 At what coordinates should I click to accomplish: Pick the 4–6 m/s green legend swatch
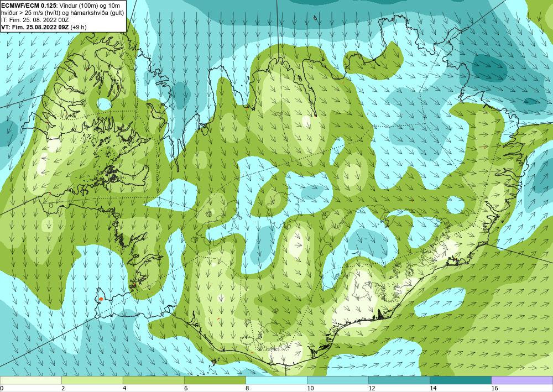153,380
